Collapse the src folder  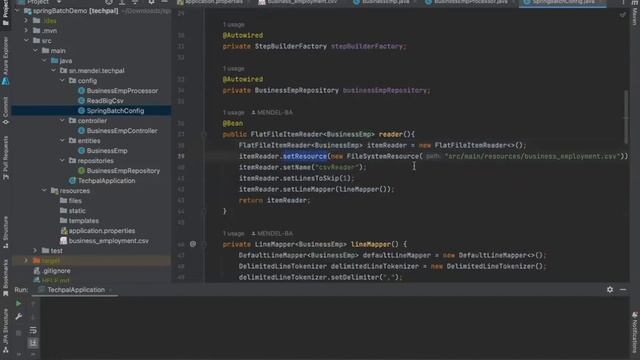(x=27, y=40)
